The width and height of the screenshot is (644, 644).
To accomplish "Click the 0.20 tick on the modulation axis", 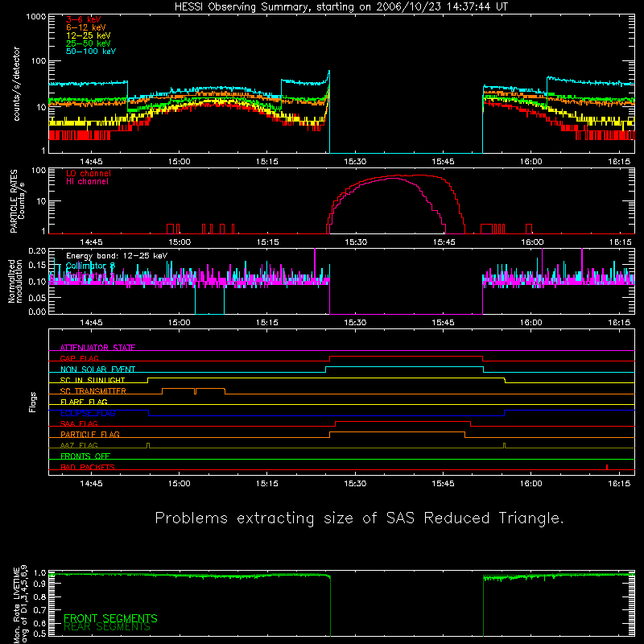I will click(37, 251).
